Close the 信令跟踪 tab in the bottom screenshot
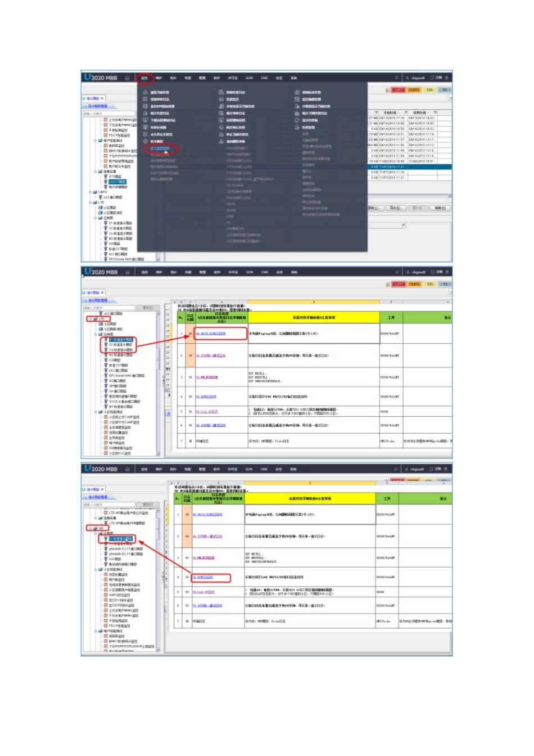The height and width of the screenshot is (756, 534). point(102,490)
